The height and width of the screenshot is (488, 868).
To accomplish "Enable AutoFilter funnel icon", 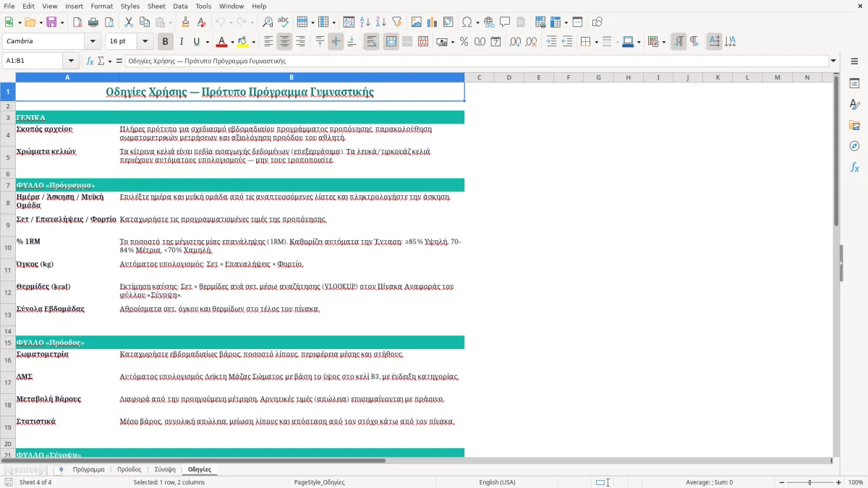I will 396,22.
